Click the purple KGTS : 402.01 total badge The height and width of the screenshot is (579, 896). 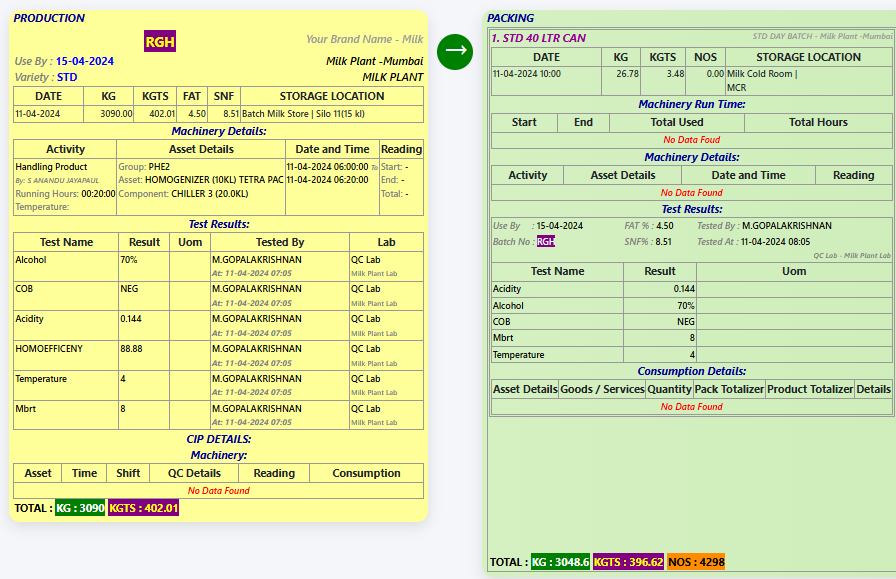144,508
